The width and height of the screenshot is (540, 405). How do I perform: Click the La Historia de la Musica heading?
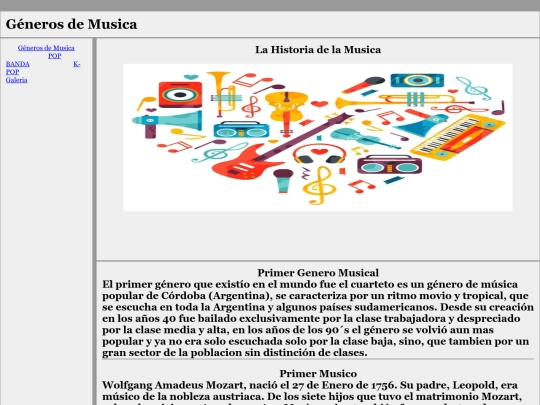(x=318, y=50)
